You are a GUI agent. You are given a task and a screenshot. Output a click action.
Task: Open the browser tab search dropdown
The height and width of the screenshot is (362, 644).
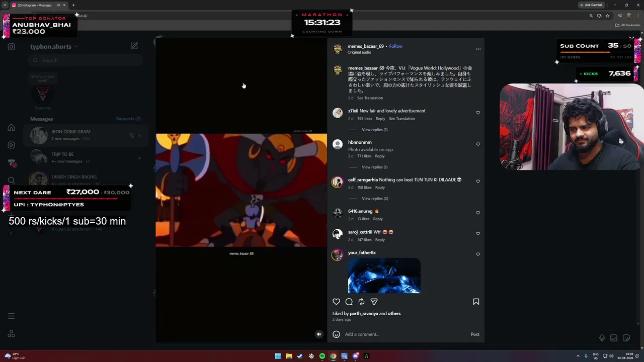[5, 5]
